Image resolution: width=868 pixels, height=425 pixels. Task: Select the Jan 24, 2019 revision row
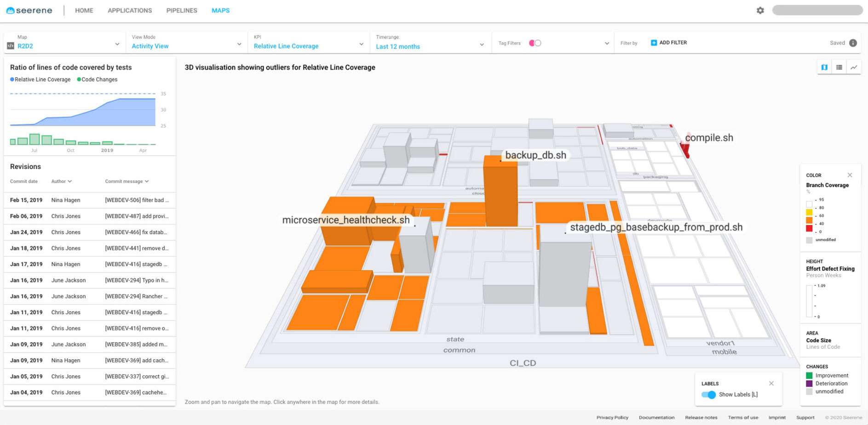pyautogui.click(x=90, y=232)
